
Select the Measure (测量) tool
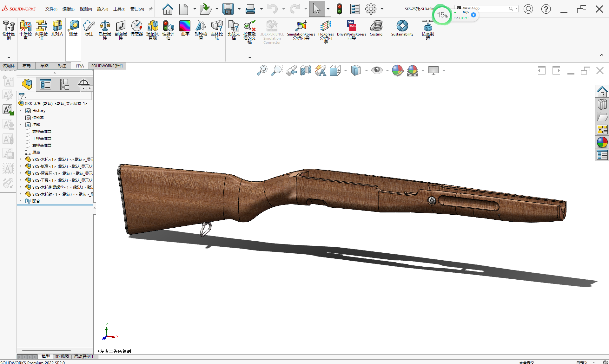[73, 29]
